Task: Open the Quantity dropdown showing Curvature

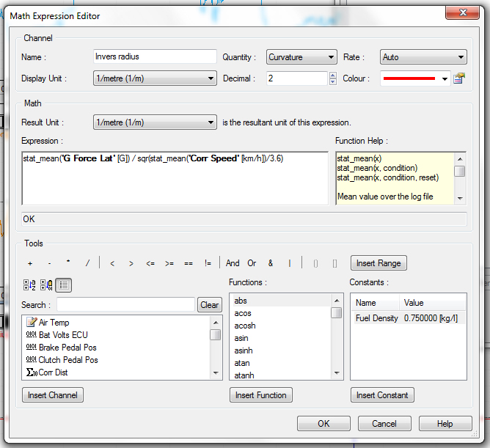Action: pyautogui.click(x=301, y=57)
